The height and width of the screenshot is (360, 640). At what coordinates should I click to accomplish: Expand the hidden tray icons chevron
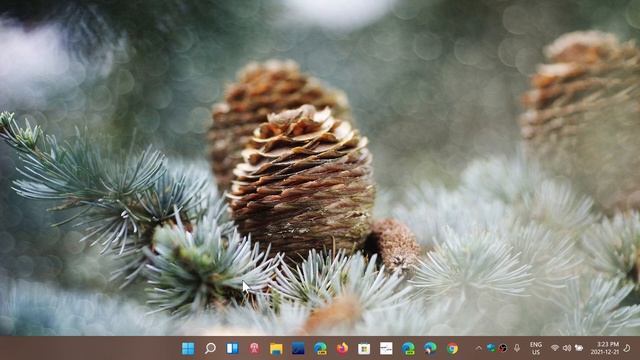pyautogui.click(x=478, y=348)
